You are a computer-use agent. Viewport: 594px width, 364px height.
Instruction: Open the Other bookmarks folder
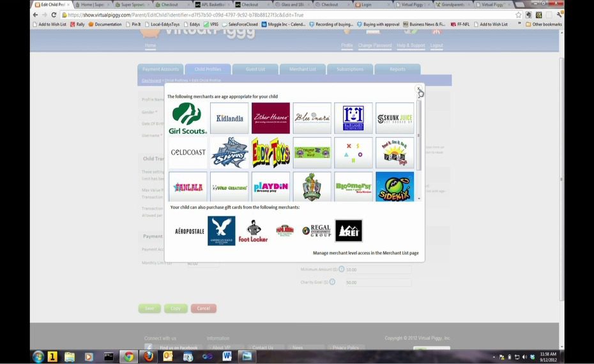(x=544, y=24)
